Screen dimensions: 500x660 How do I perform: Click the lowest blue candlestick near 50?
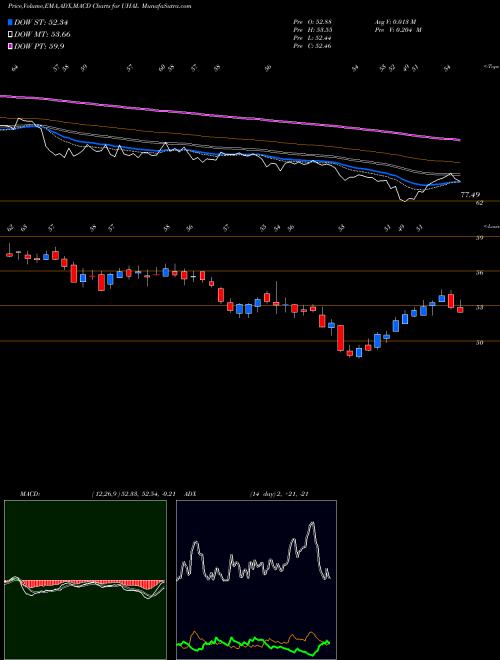pos(359,352)
